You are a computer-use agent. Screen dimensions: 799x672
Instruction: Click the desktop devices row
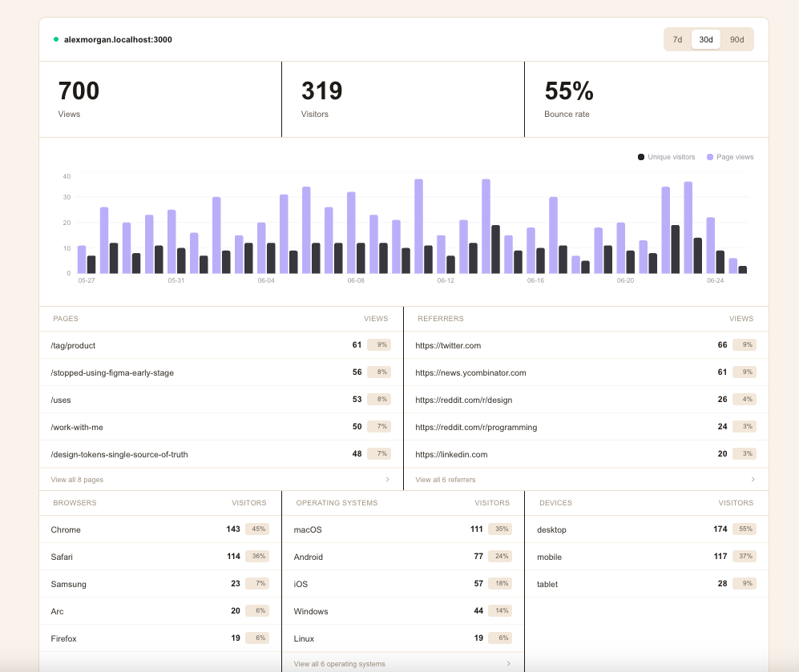click(647, 529)
